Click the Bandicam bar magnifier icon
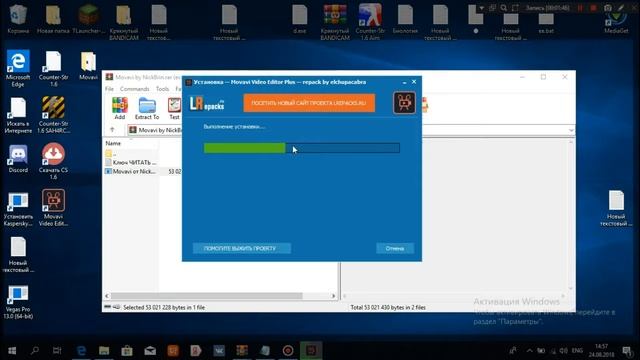Viewport: 640px width, 360px height. point(504,8)
